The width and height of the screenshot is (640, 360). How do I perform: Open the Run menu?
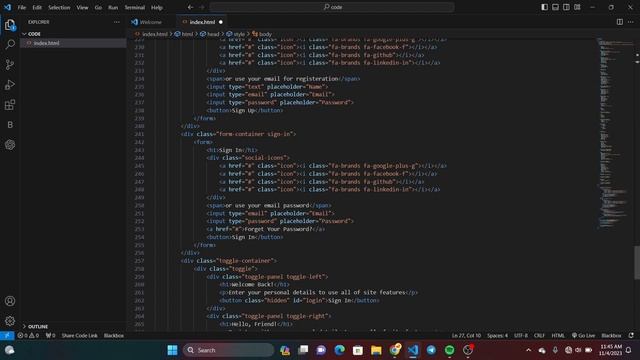[x=113, y=7]
